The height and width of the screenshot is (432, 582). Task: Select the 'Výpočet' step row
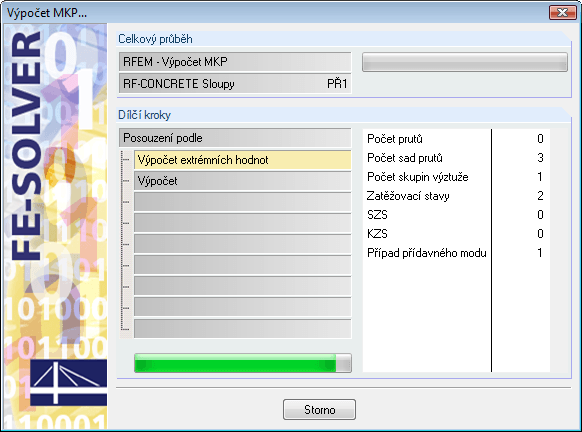click(242, 181)
